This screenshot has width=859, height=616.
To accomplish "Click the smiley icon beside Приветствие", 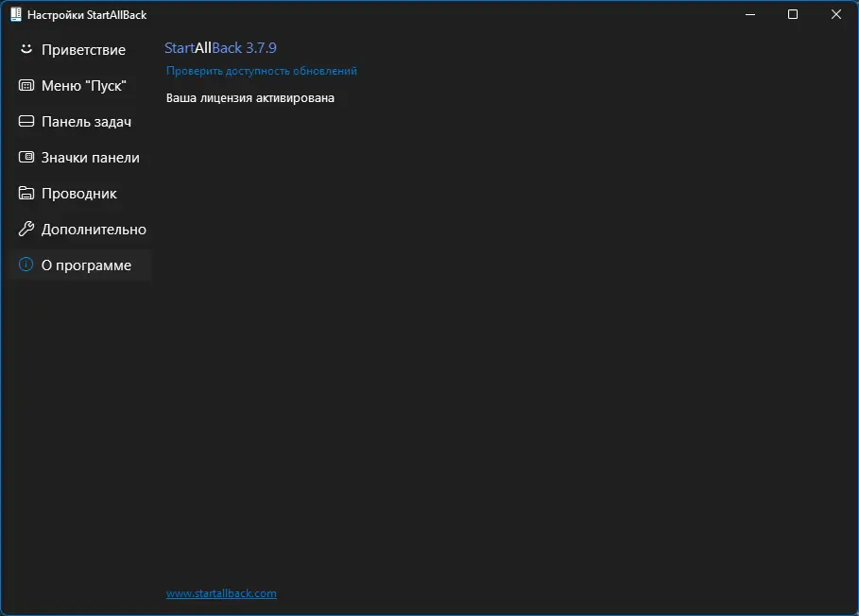I will pyautogui.click(x=26, y=49).
